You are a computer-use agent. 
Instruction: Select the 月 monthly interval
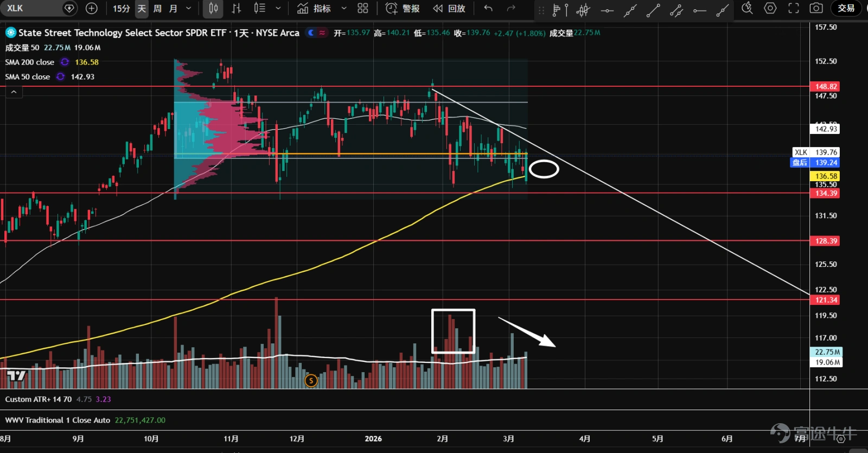(x=173, y=9)
